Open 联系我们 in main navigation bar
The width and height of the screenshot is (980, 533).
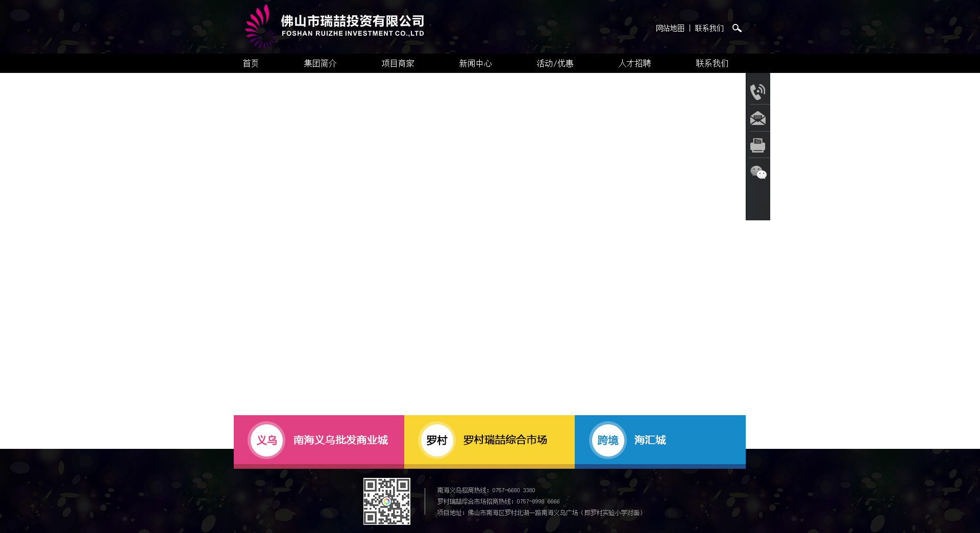coord(712,63)
